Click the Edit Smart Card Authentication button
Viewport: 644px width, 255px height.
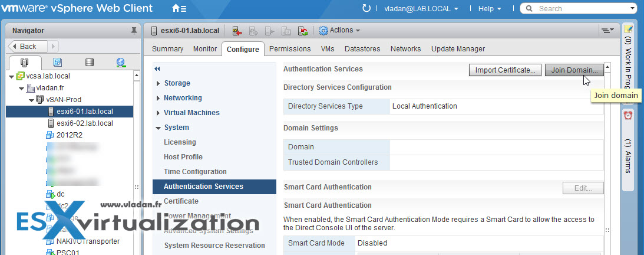(x=583, y=188)
